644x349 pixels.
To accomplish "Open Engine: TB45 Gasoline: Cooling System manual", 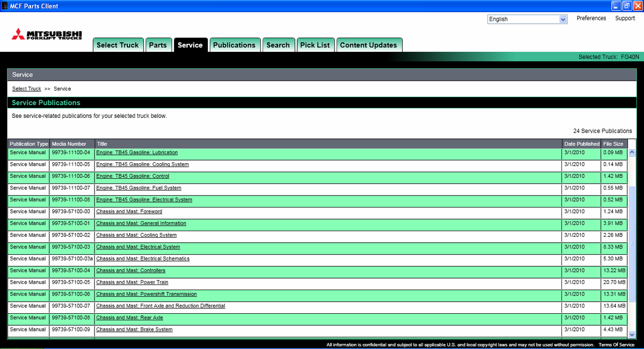I will tap(142, 164).
